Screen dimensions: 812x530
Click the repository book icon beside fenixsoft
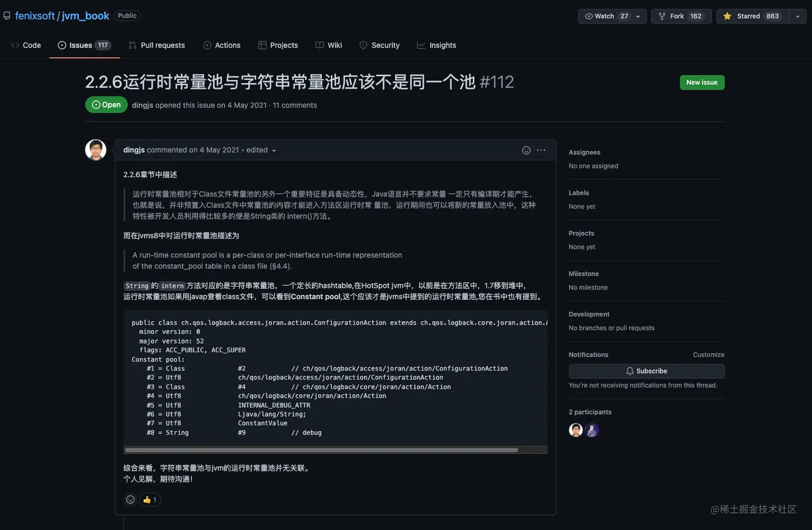(x=7, y=16)
